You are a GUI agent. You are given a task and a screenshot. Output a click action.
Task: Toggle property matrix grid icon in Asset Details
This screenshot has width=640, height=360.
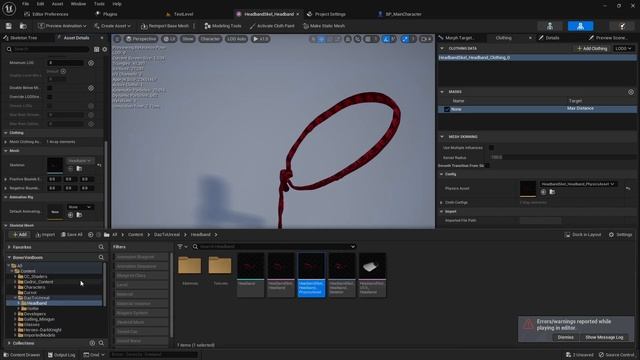tap(97, 49)
